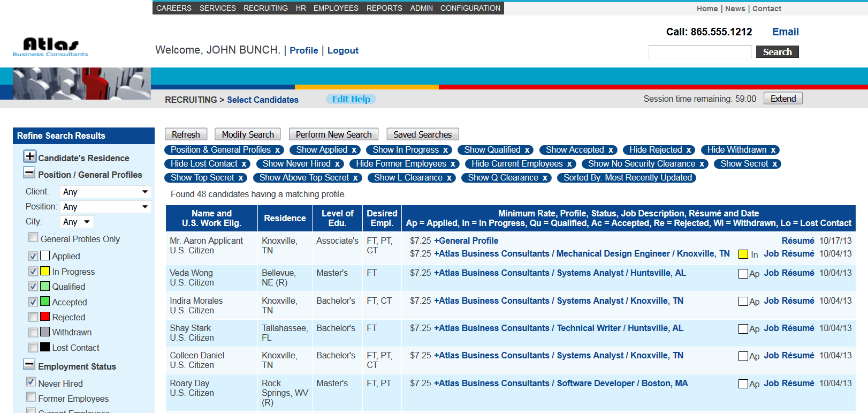Image resolution: width=868 pixels, height=413 pixels.
Task: Uncheck the In Progress status checkbox
Action: tap(33, 272)
